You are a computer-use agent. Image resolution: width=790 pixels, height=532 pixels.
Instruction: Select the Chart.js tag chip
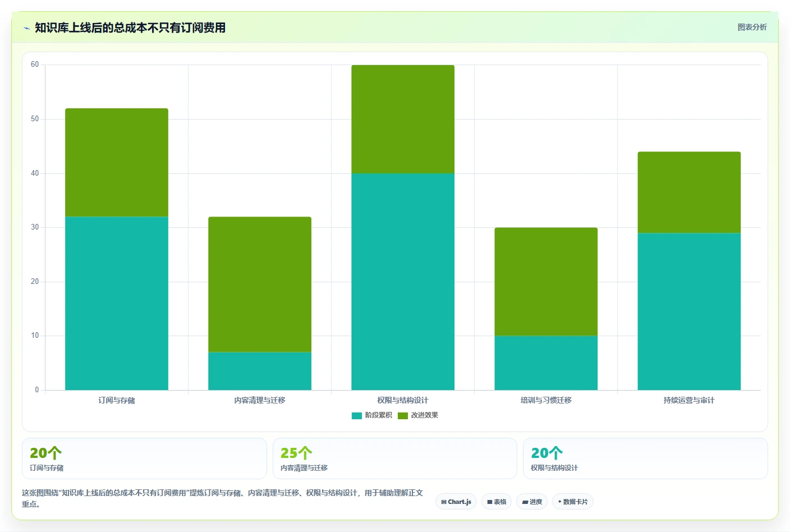pos(456,502)
